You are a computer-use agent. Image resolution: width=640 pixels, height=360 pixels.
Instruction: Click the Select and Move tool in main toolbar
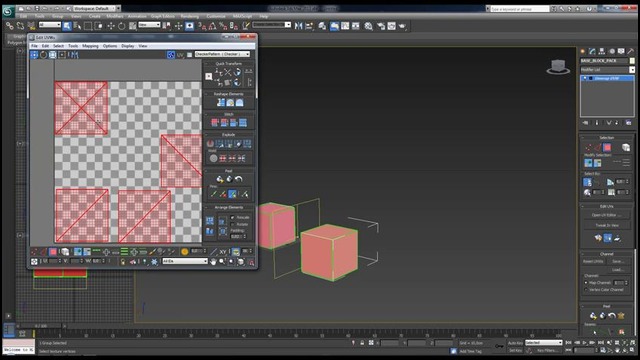tap(111, 26)
